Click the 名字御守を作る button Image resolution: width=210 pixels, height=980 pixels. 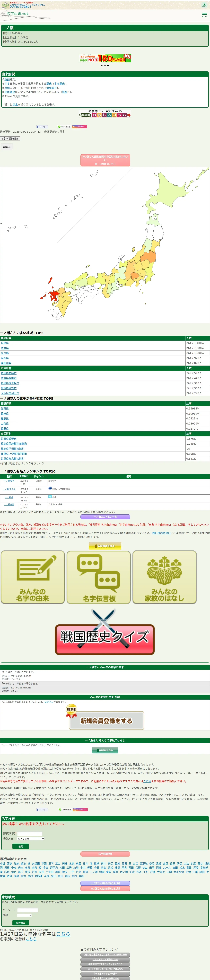pyautogui.click(x=105, y=546)
